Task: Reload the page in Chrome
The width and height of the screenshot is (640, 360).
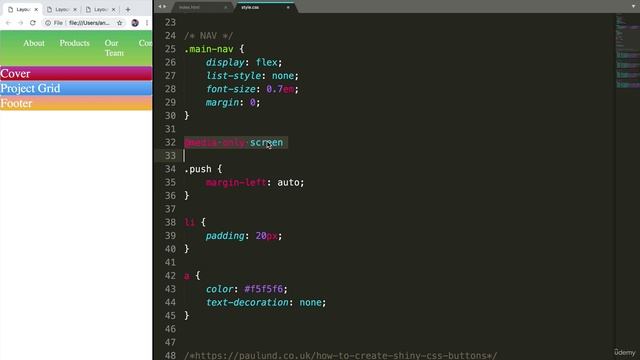Action: (x=33, y=23)
